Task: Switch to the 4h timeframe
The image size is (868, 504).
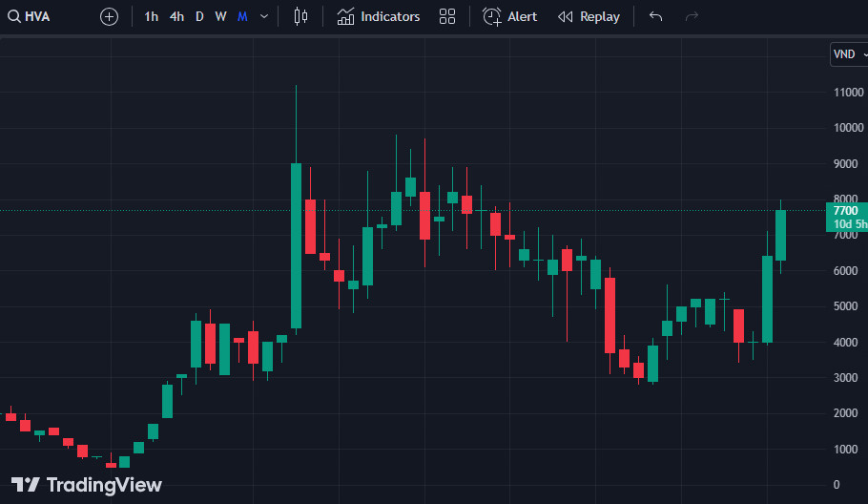Action: [176, 16]
